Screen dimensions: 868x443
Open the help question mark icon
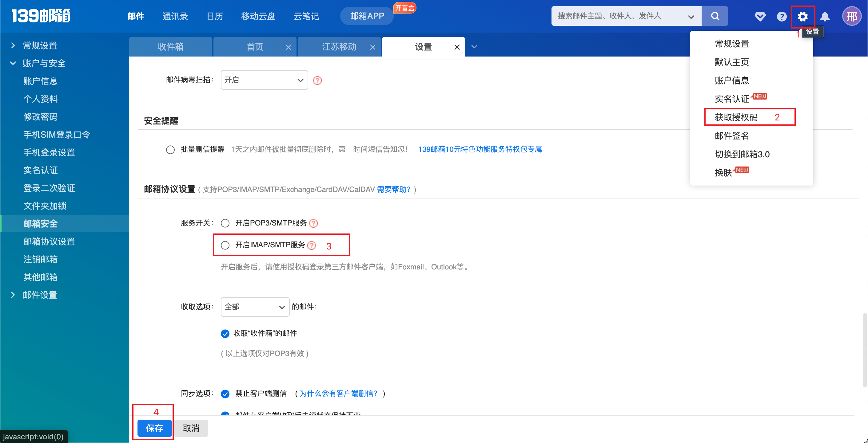click(781, 16)
